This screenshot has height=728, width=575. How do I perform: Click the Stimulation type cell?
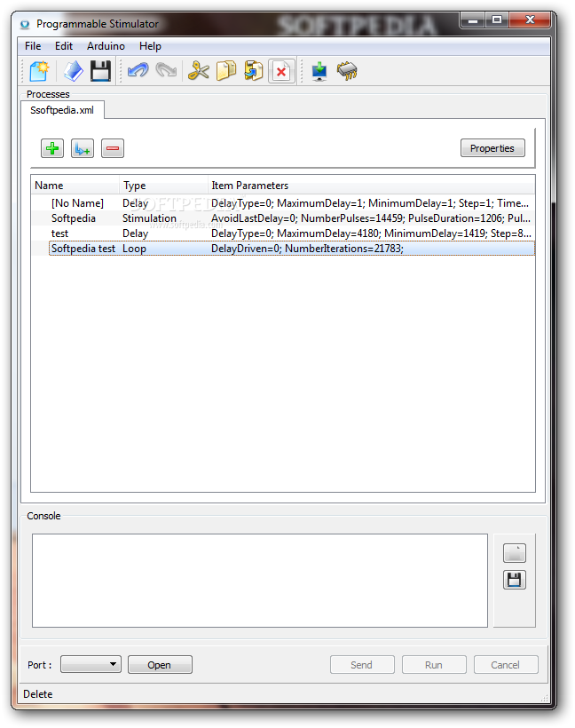(x=149, y=218)
